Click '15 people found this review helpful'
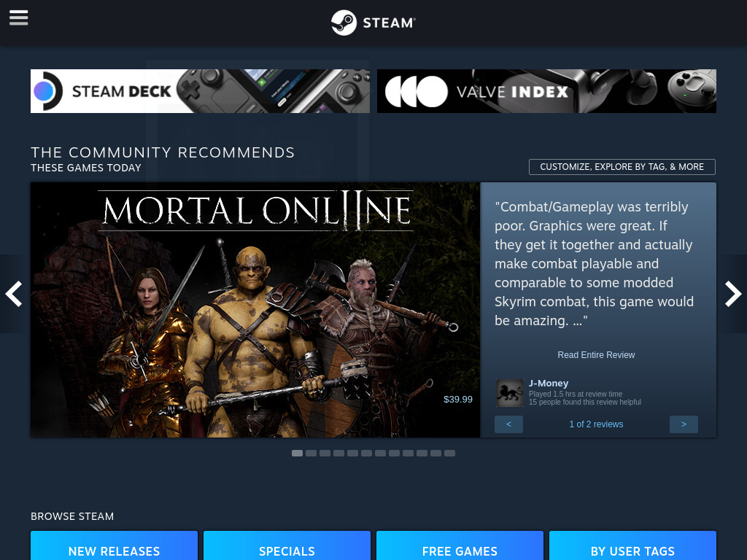The width and height of the screenshot is (747, 560). click(585, 402)
